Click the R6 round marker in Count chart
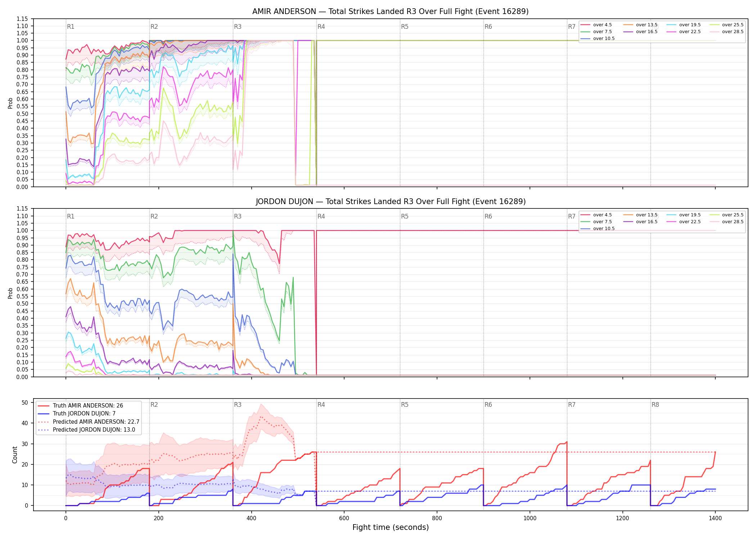The width and height of the screenshot is (756, 540). (x=488, y=405)
